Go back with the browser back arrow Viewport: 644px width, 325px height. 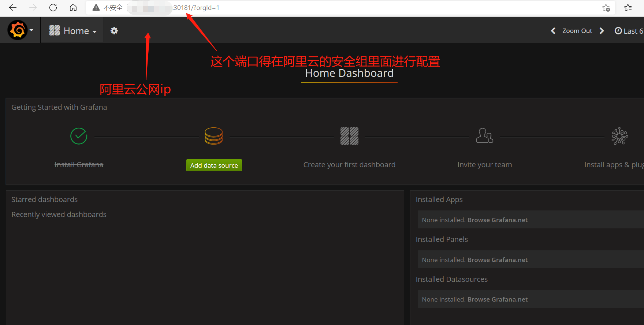click(x=13, y=7)
